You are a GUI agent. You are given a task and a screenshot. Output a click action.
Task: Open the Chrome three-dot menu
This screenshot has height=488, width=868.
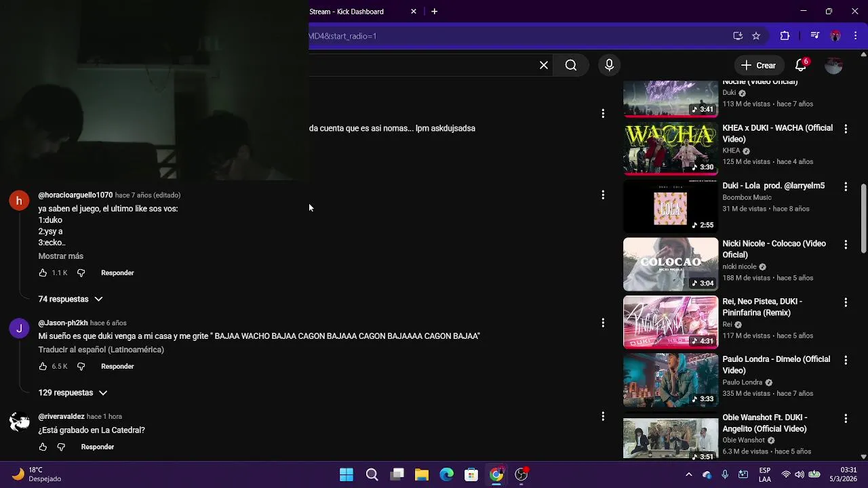[856, 36]
